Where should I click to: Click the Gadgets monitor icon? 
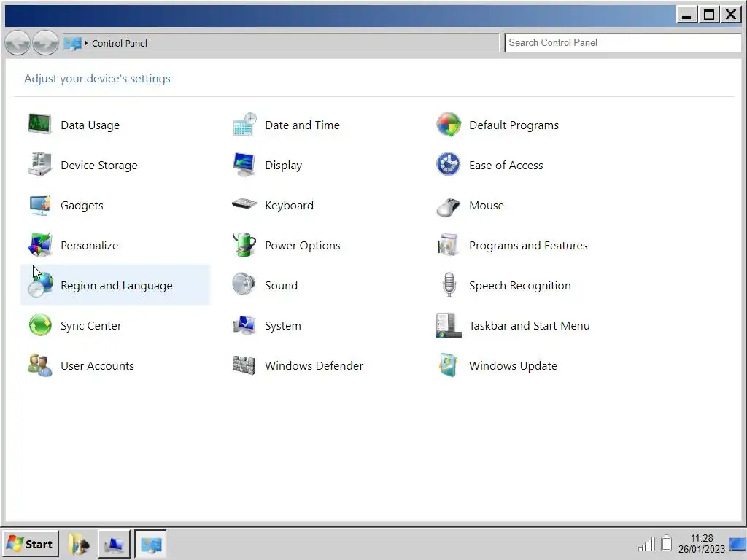pos(39,205)
